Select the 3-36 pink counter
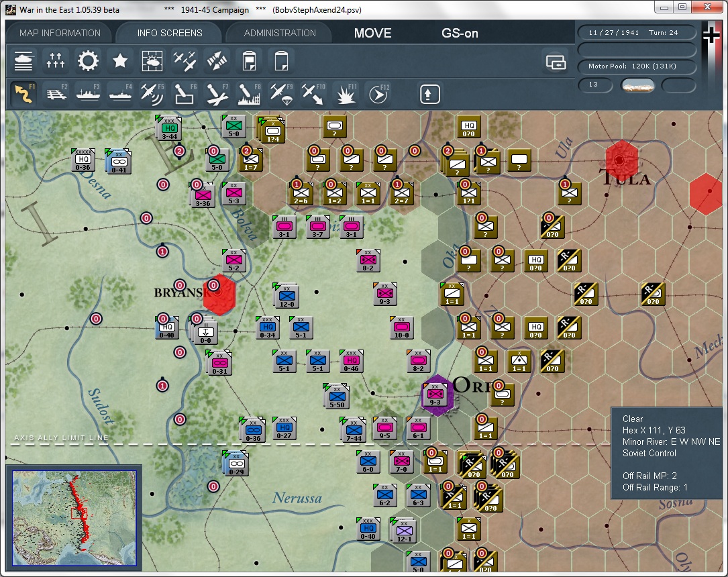This screenshot has width=728, height=577. pos(203,195)
